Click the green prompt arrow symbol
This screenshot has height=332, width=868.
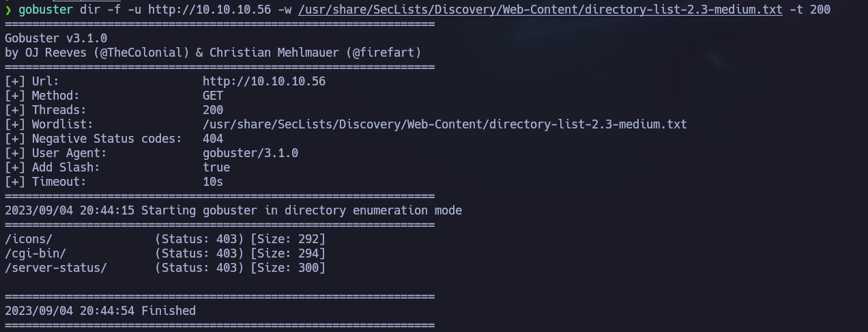pyautogui.click(x=8, y=10)
